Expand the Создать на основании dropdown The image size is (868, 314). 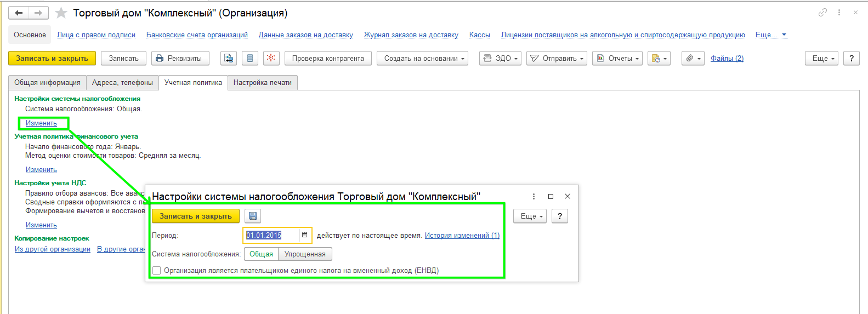point(422,58)
